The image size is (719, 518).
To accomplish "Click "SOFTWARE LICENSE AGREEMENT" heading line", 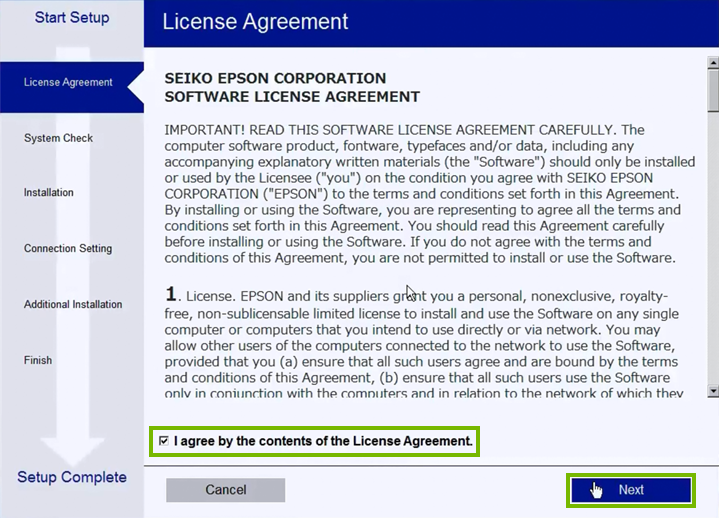I will (292, 97).
